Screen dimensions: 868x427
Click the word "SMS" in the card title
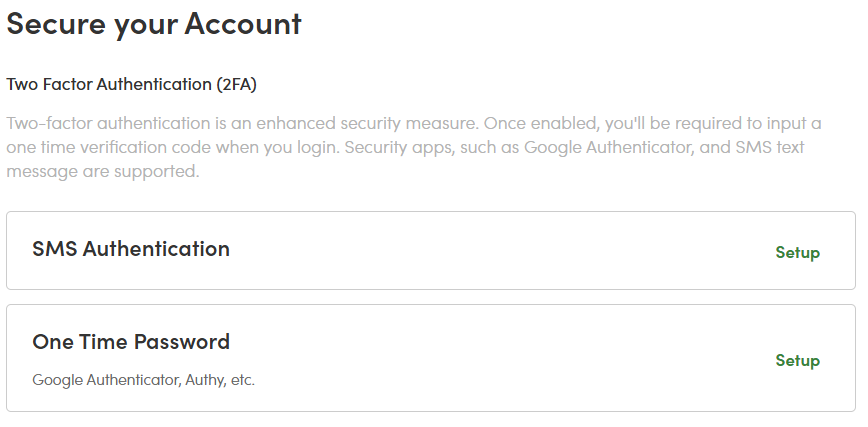coord(54,249)
